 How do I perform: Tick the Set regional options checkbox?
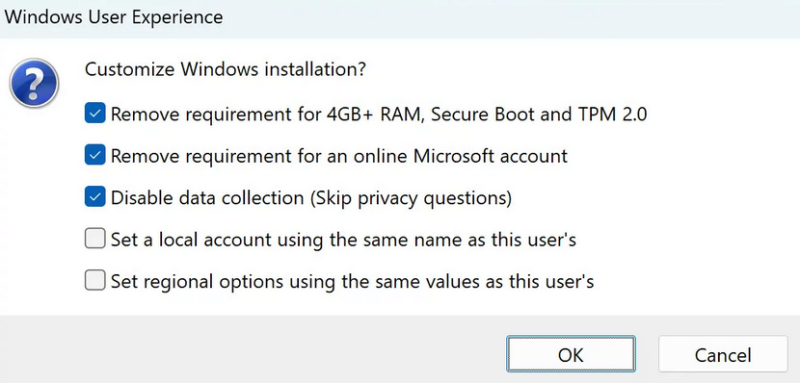[95, 280]
